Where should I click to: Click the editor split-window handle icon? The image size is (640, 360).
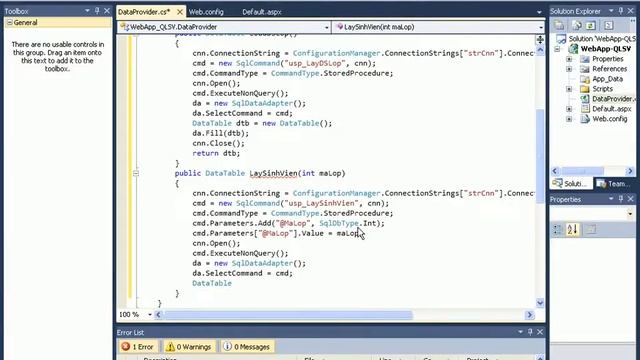click(540, 39)
